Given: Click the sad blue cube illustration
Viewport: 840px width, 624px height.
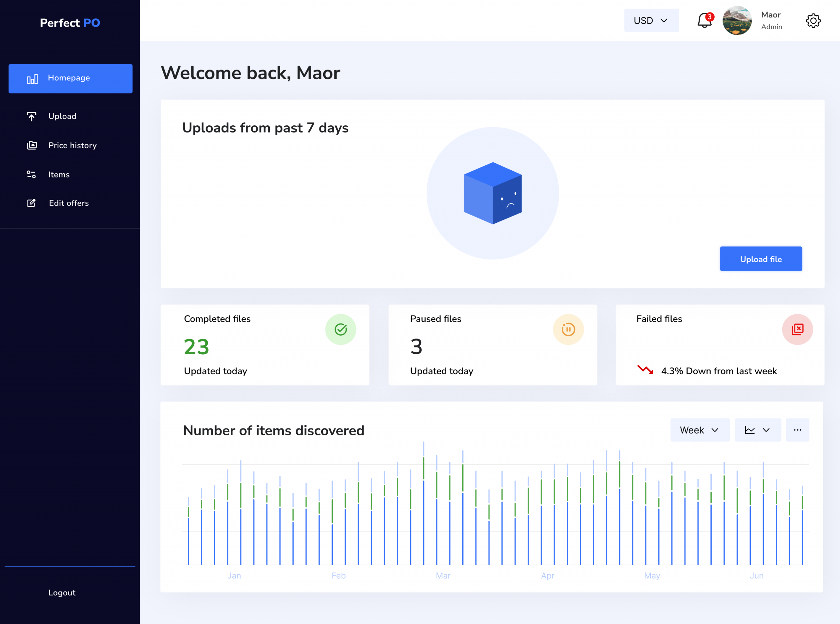Looking at the screenshot, I should [493, 193].
